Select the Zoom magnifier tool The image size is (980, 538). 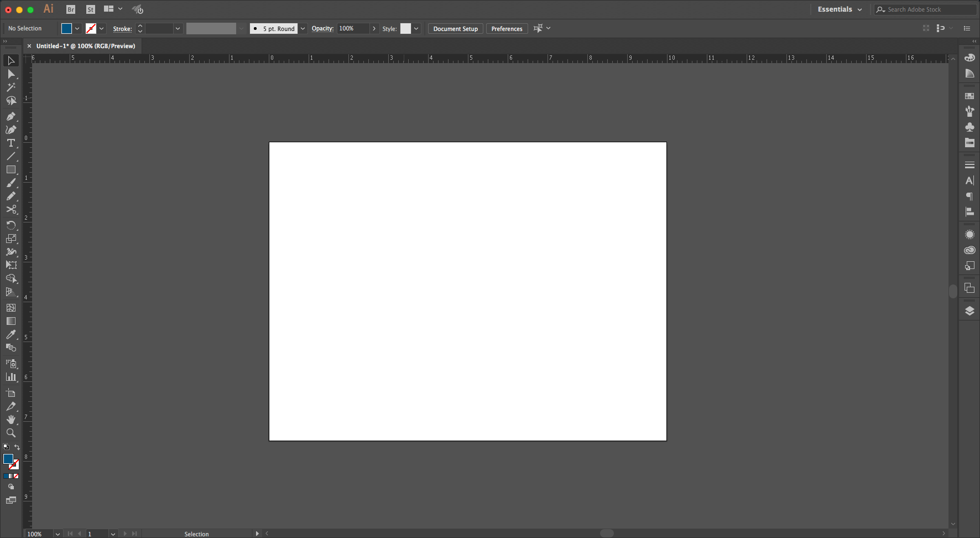(x=11, y=433)
